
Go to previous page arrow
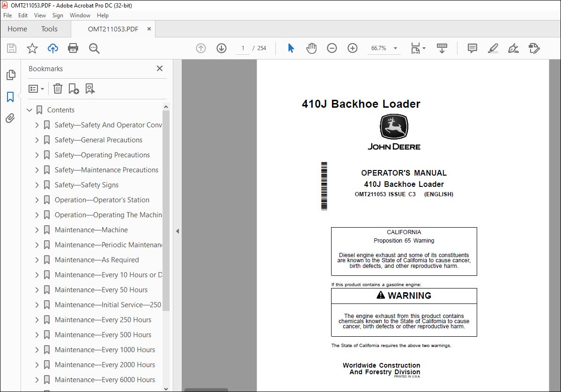pyautogui.click(x=201, y=48)
